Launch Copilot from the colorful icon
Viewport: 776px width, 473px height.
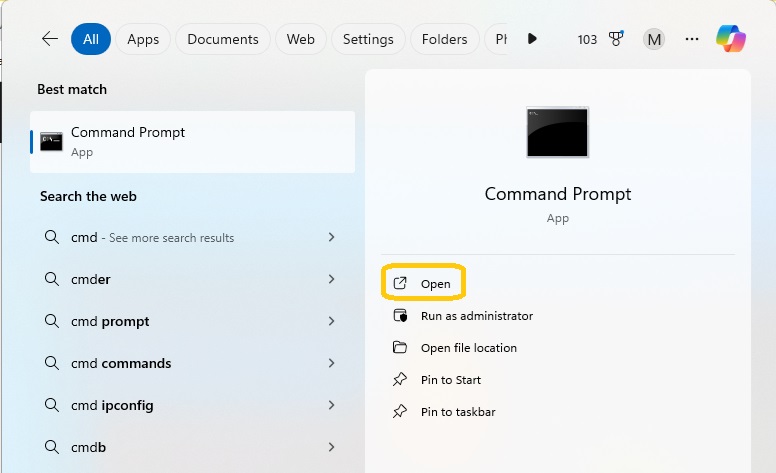(x=731, y=39)
